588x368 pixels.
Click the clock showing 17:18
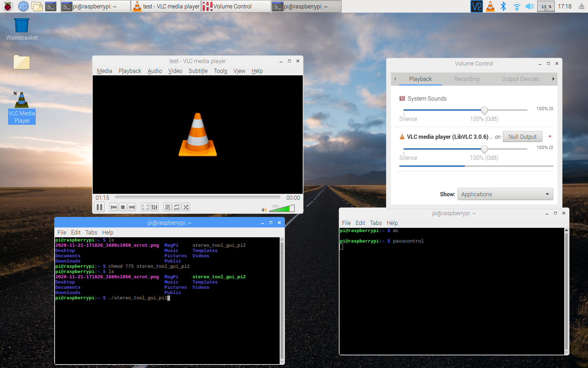tap(565, 6)
